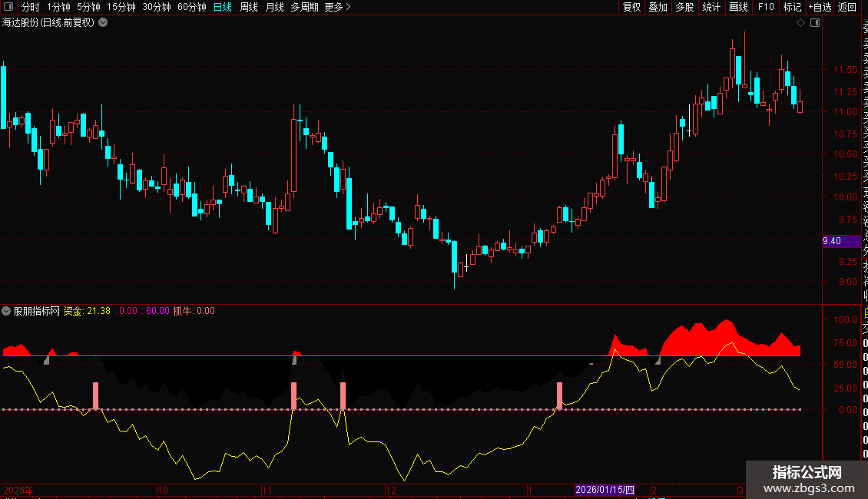
Task: Expand the 海达股份 title dropdown arrow
Action: click(x=103, y=23)
